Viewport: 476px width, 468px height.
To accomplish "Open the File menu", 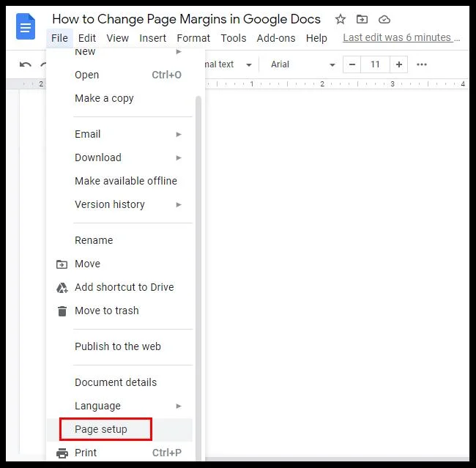I will [59, 38].
